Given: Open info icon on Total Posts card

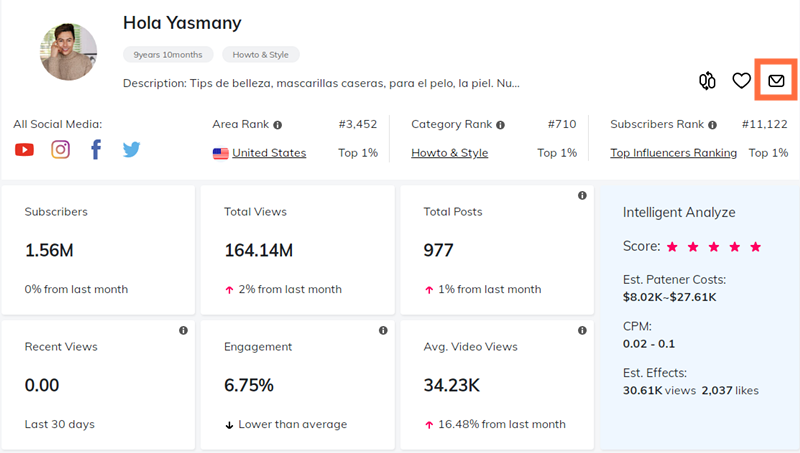Looking at the screenshot, I should coord(582,195).
